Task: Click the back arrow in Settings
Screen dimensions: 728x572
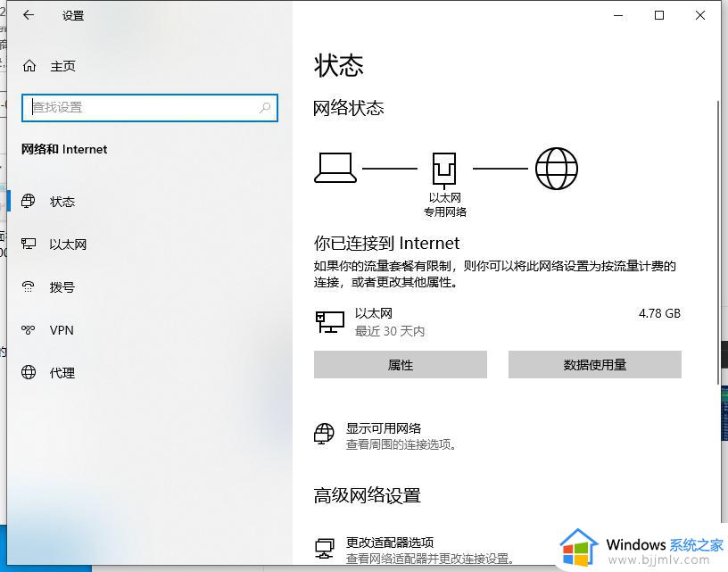Action: [29, 15]
